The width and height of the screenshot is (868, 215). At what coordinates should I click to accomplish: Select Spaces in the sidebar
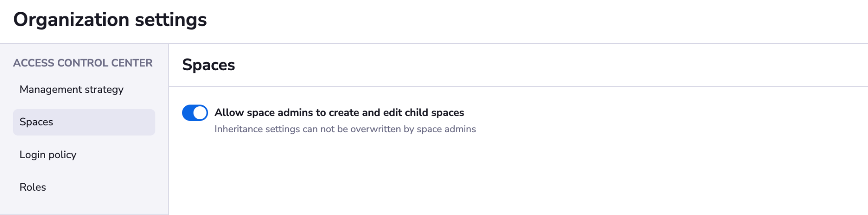coord(84,122)
